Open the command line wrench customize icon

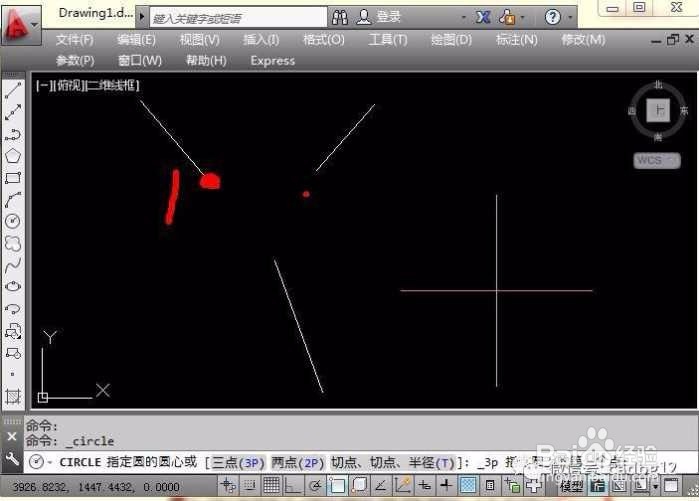[x=12, y=459]
